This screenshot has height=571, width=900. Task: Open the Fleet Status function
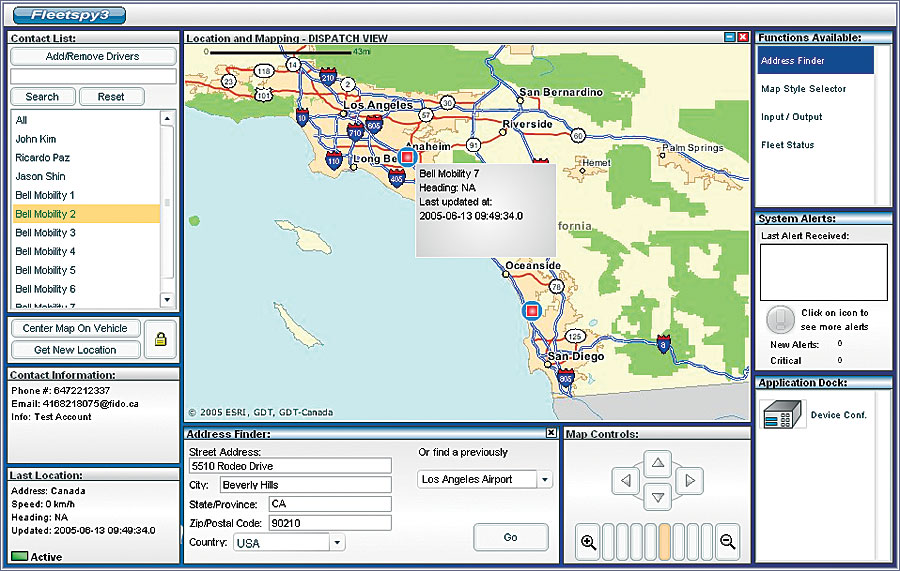coord(788,145)
